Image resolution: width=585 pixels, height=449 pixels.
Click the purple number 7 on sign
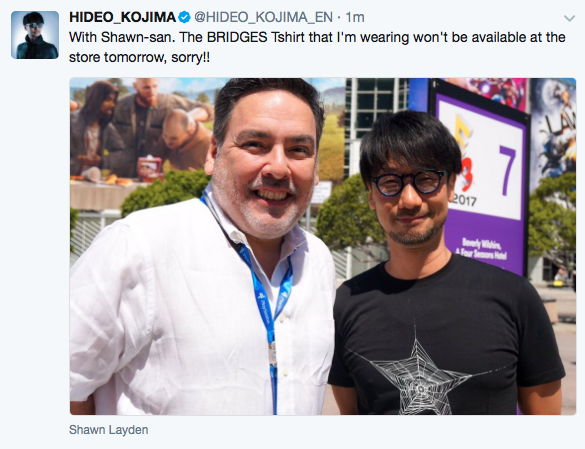pyautogui.click(x=508, y=170)
